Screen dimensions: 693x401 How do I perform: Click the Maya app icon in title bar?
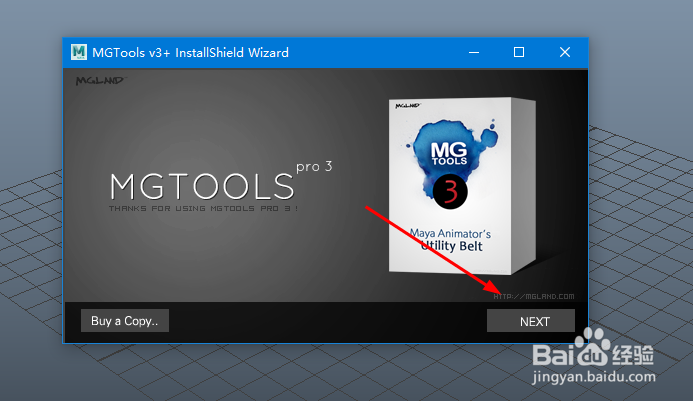pyautogui.click(x=79, y=52)
